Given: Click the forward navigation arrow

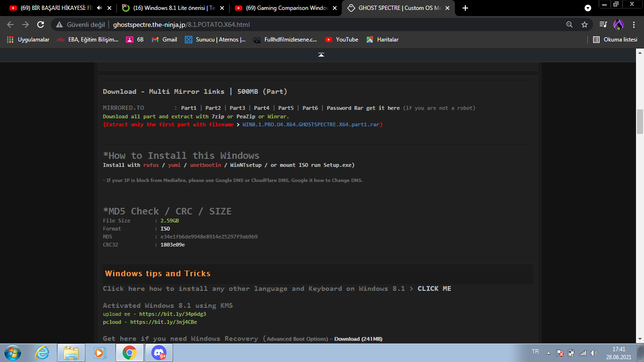Looking at the screenshot, I should (25, 25).
